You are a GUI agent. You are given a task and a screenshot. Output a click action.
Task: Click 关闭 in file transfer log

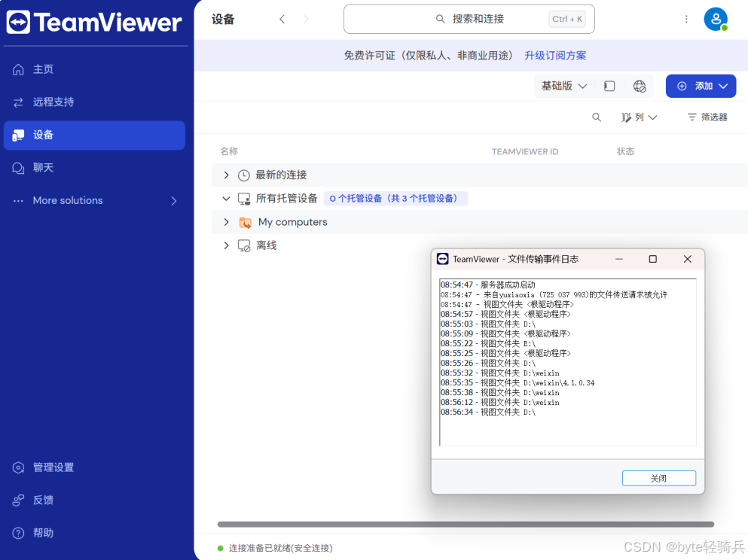[x=659, y=478]
